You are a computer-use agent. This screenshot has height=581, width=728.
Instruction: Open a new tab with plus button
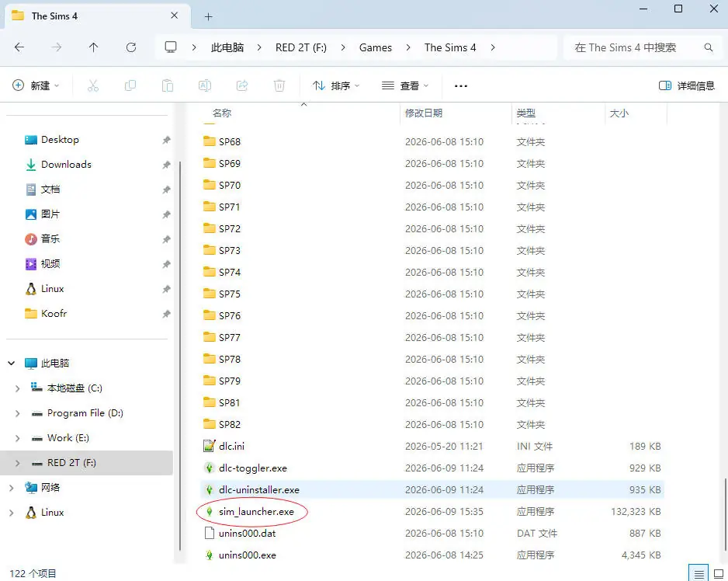[x=209, y=17]
